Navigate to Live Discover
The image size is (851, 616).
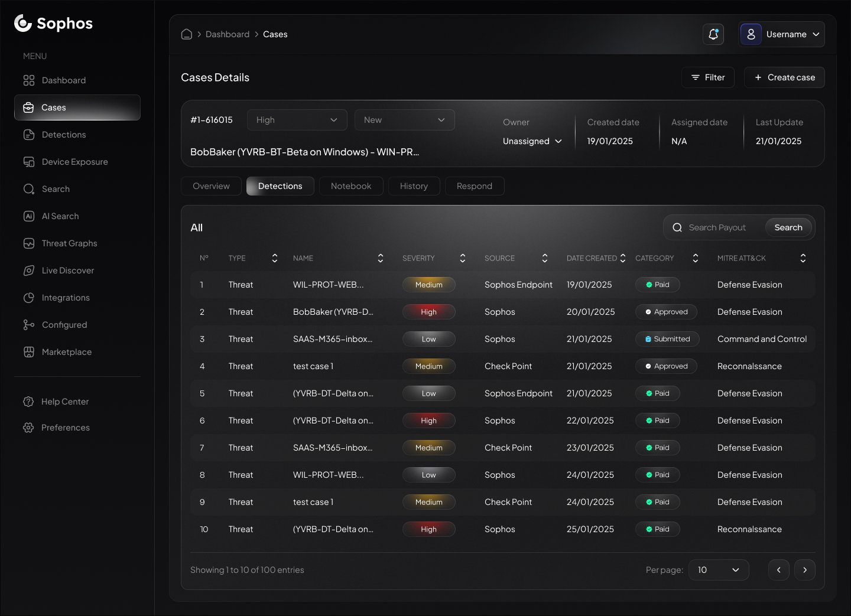(x=66, y=270)
